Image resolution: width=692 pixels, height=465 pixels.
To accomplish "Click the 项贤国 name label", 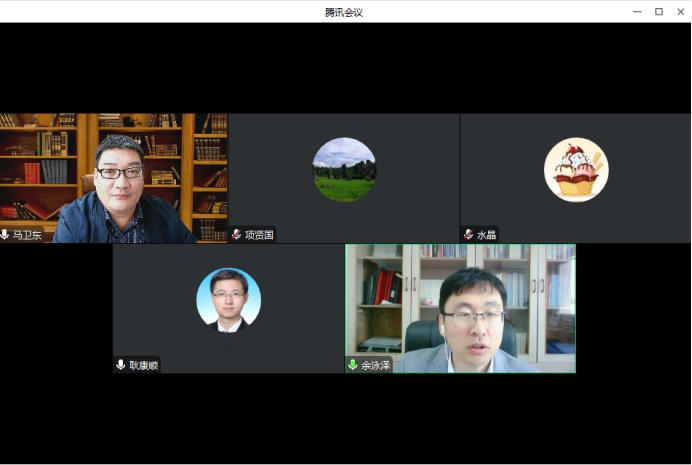I will coord(259,235).
